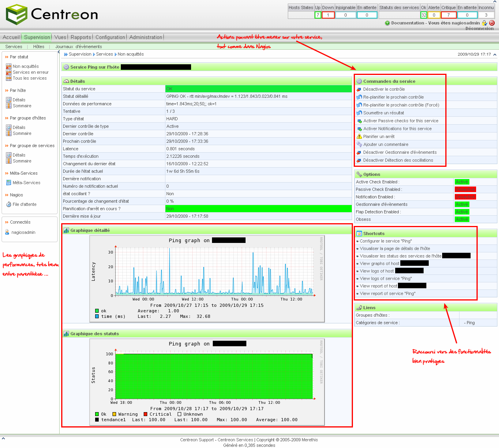Viewport: 499px width, 448px height.
Task: Click the Planifier un arrêt warning icon
Action: (x=359, y=136)
